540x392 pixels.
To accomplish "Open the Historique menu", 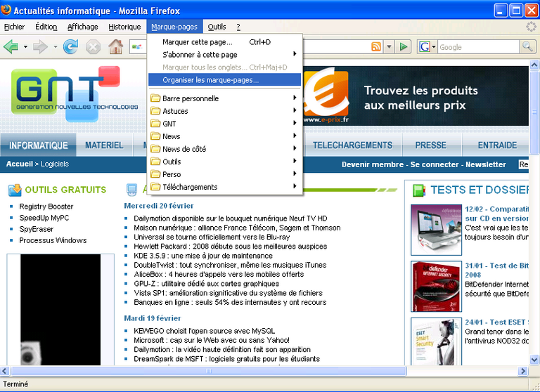I will pos(124,27).
